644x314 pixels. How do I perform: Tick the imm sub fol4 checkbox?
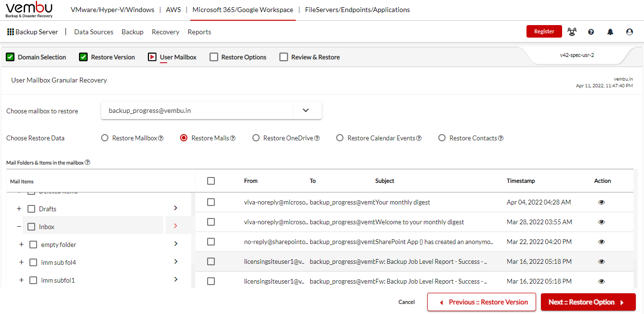click(33, 262)
